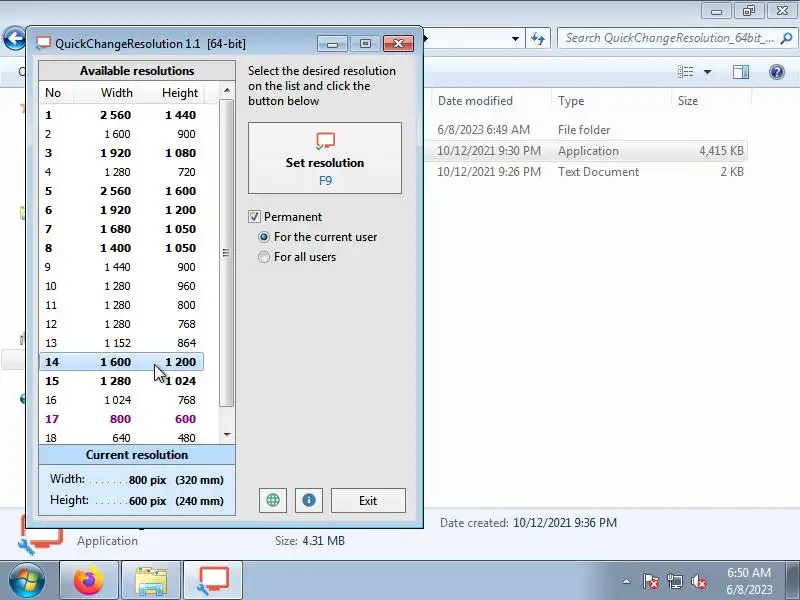Select resolution row 3 1920 x 1080

tap(121, 153)
